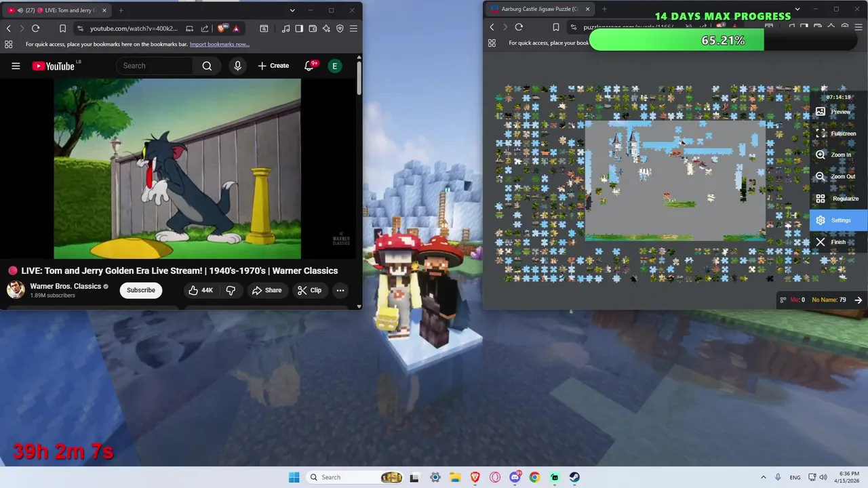
Task: Regularize the puzzle pieces
Action: 839,199
